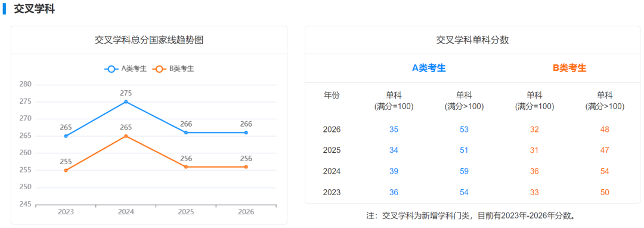The width and height of the screenshot is (644, 228).
Task: Click the note about 2023年-2026年分数 below the table
Action: pyautogui.click(x=472, y=215)
